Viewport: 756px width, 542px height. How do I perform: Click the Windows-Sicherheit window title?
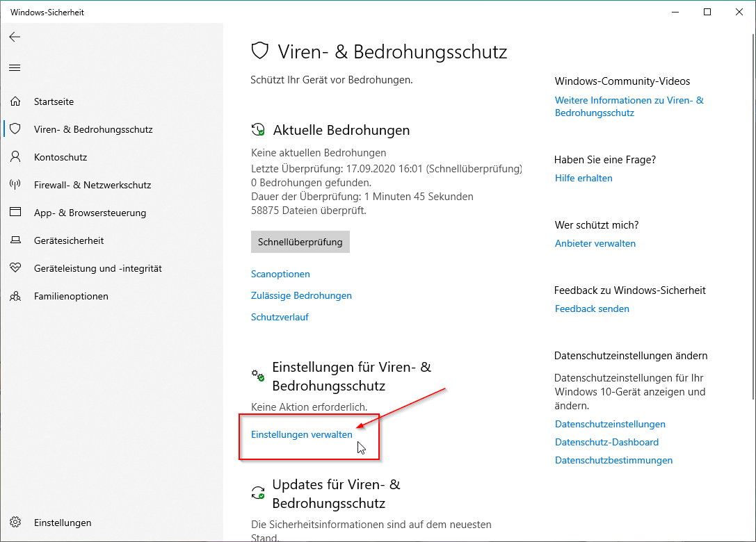pos(47,13)
